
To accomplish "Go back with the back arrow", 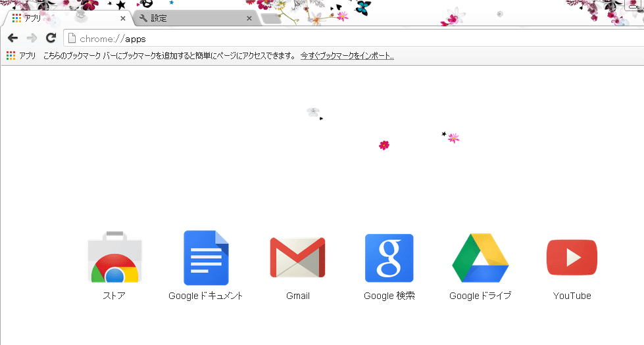I will click(12, 38).
